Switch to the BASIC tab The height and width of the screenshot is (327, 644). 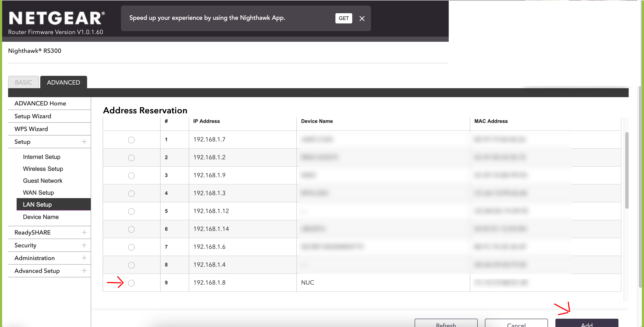[23, 82]
